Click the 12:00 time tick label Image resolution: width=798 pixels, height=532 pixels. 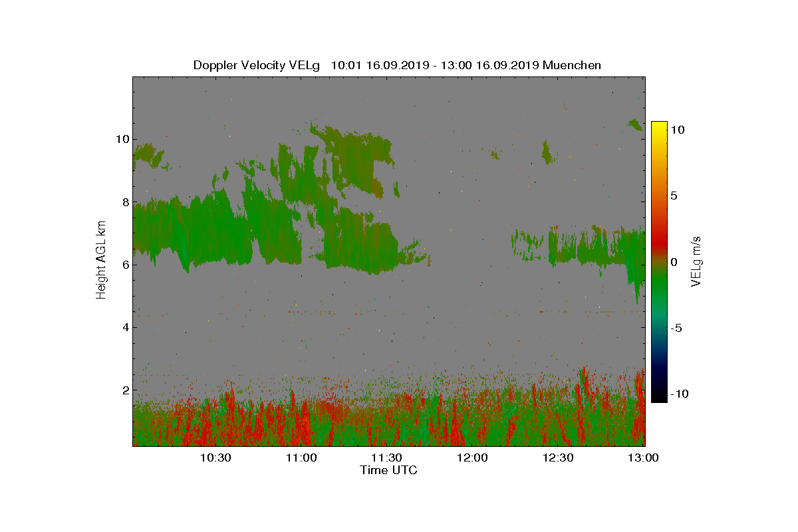coord(472,458)
